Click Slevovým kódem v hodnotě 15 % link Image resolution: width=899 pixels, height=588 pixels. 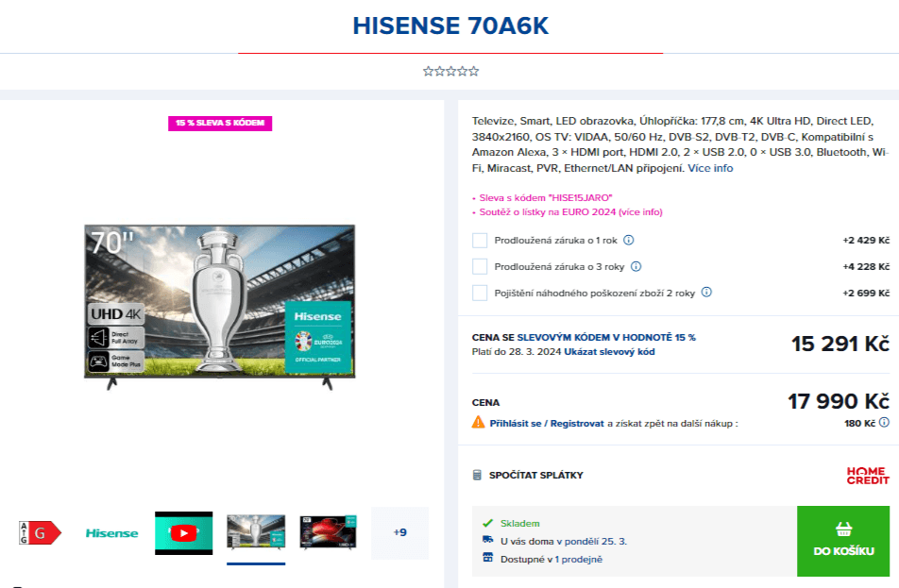point(606,338)
